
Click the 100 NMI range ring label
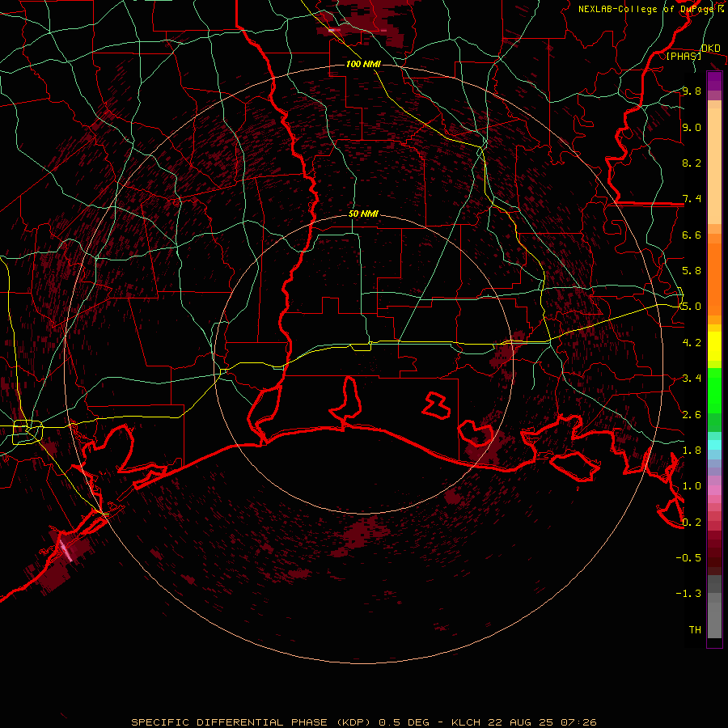pos(363,64)
